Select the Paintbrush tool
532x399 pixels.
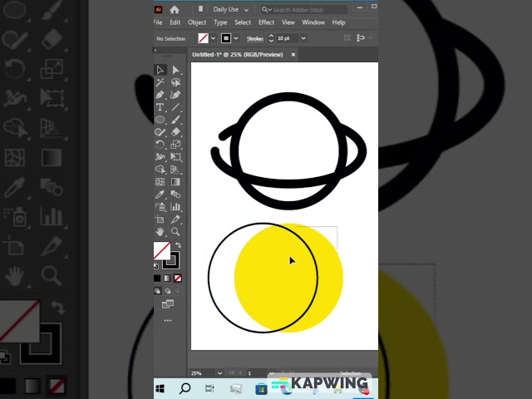(175, 120)
